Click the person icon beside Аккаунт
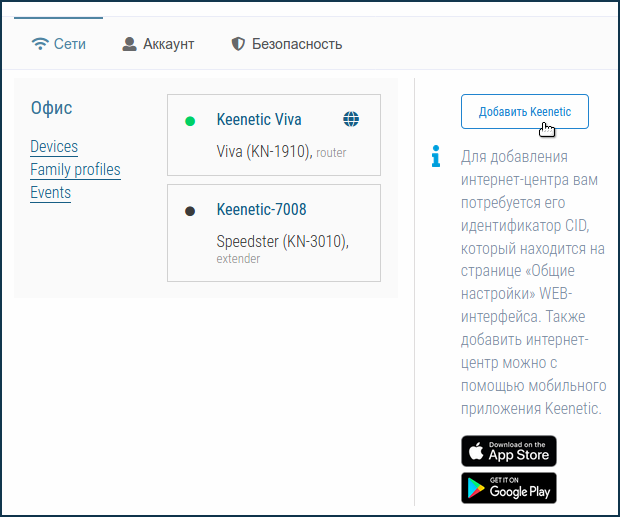Image resolution: width=620 pixels, height=517 pixels. pyautogui.click(x=129, y=44)
